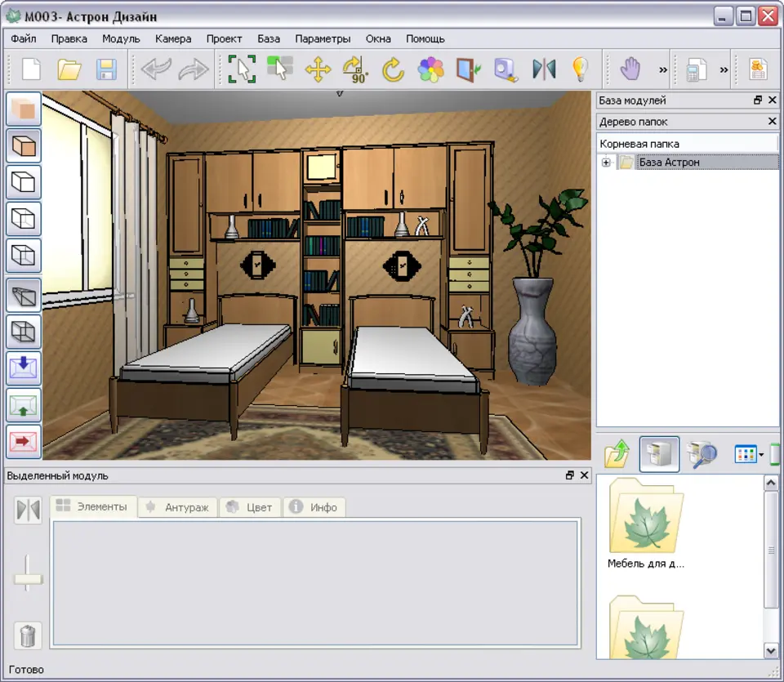Click mirror button in Выделенный модуль panel
The width and height of the screenshot is (784, 682).
(x=28, y=510)
